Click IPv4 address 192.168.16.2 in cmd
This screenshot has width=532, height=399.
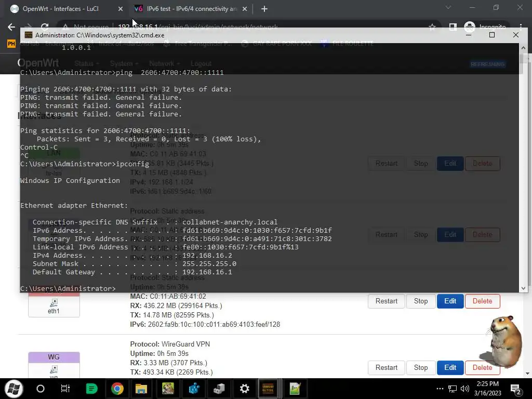coord(207,256)
